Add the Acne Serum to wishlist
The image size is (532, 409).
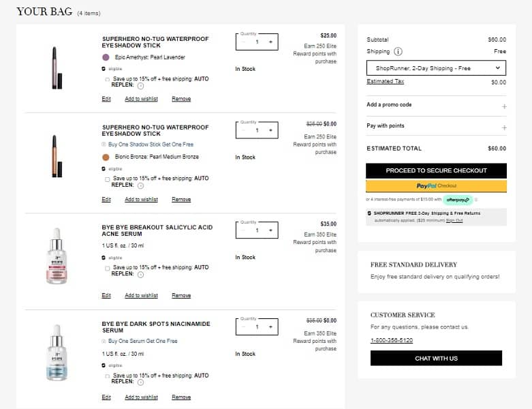(x=141, y=296)
